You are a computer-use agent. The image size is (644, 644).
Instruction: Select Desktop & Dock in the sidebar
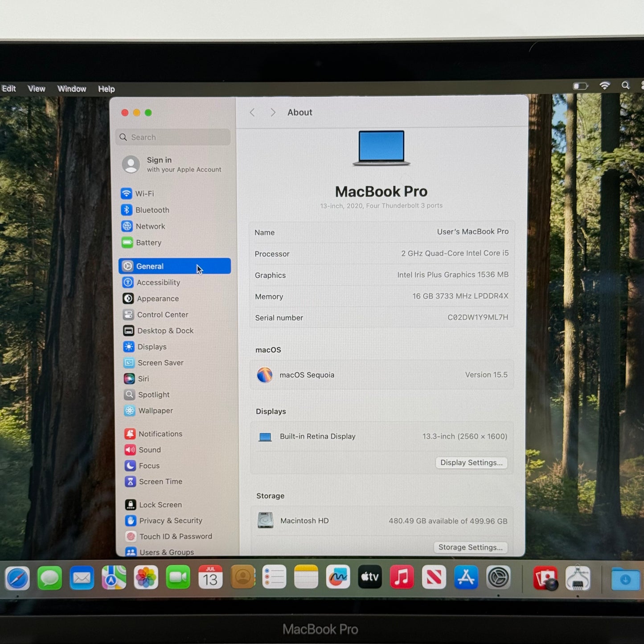pyautogui.click(x=174, y=331)
